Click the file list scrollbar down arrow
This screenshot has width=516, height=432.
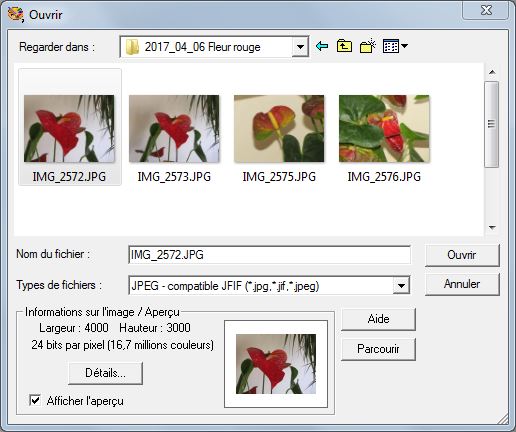click(x=492, y=228)
